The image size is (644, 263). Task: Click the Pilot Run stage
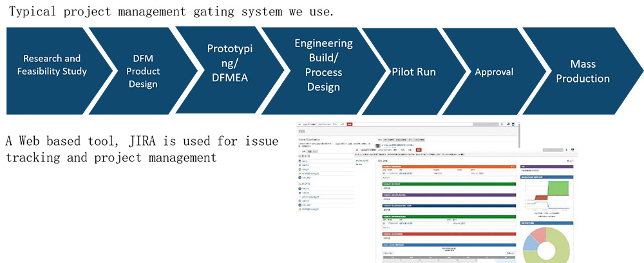[413, 71]
